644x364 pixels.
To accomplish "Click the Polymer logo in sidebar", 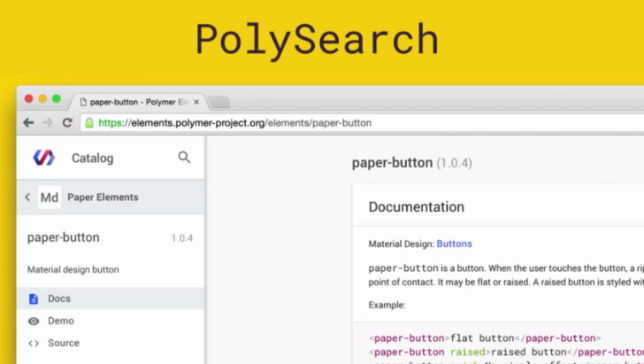I will (43, 158).
